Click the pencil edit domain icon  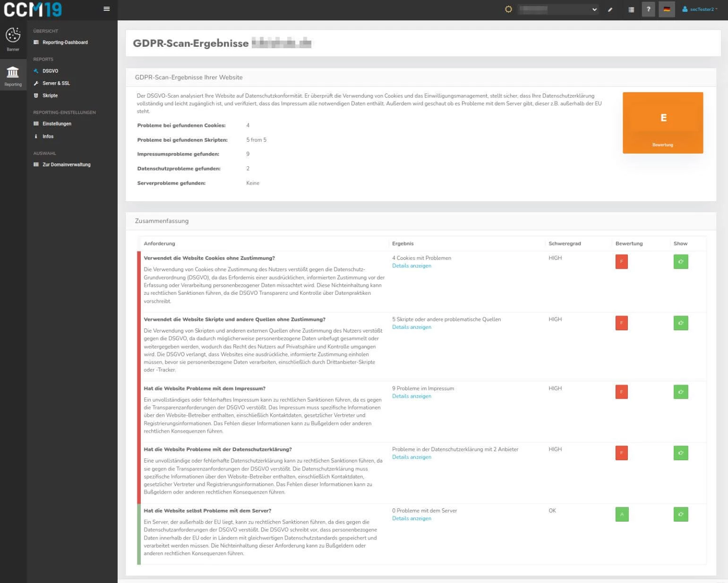(x=610, y=9)
